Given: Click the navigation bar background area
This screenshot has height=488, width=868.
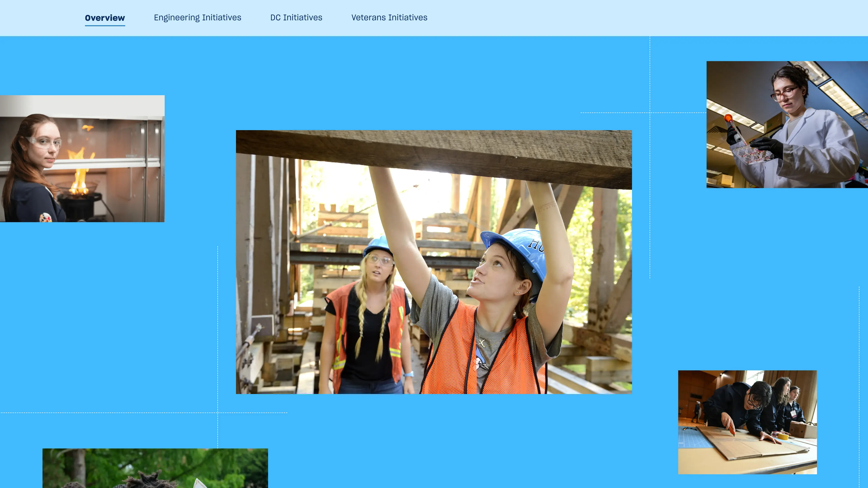Looking at the screenshot, I should click(x=606, y=18).
